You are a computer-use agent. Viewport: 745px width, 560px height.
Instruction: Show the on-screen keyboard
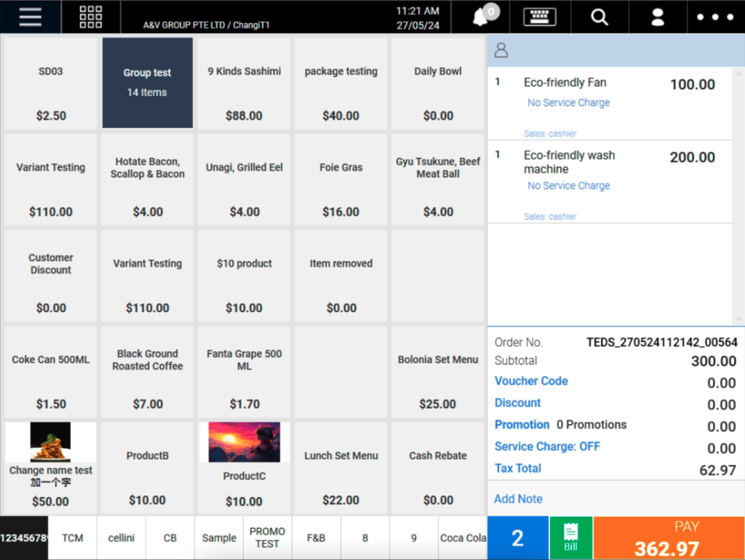(x=539, y=17)
